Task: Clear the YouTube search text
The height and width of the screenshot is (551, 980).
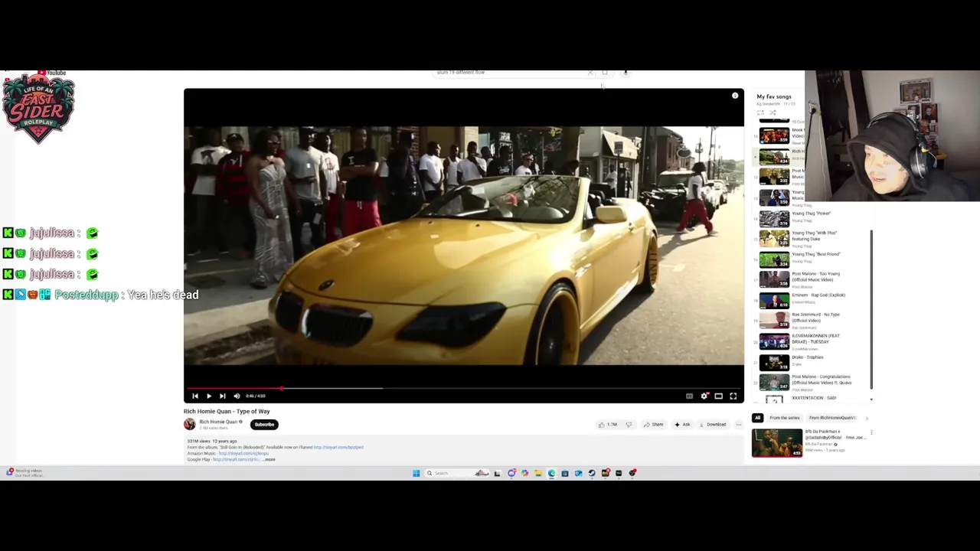Action: click(x=590, y=73)
